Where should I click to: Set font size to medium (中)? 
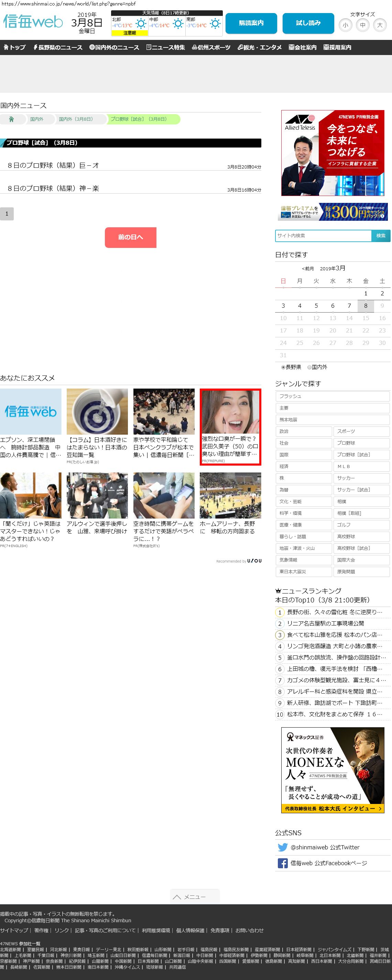[363, 25]
